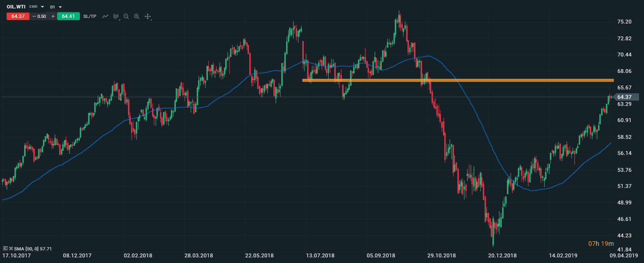644x263 pixels.
Task: Click the green 64.41 buy button
Action: (x=68, y=16)
